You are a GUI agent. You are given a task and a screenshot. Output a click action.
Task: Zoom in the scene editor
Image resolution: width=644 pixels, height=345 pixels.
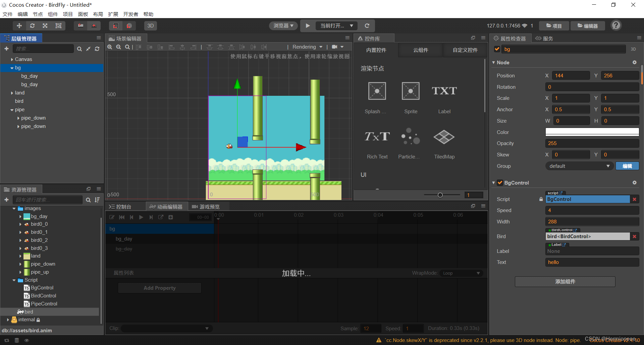coord(110,47)
